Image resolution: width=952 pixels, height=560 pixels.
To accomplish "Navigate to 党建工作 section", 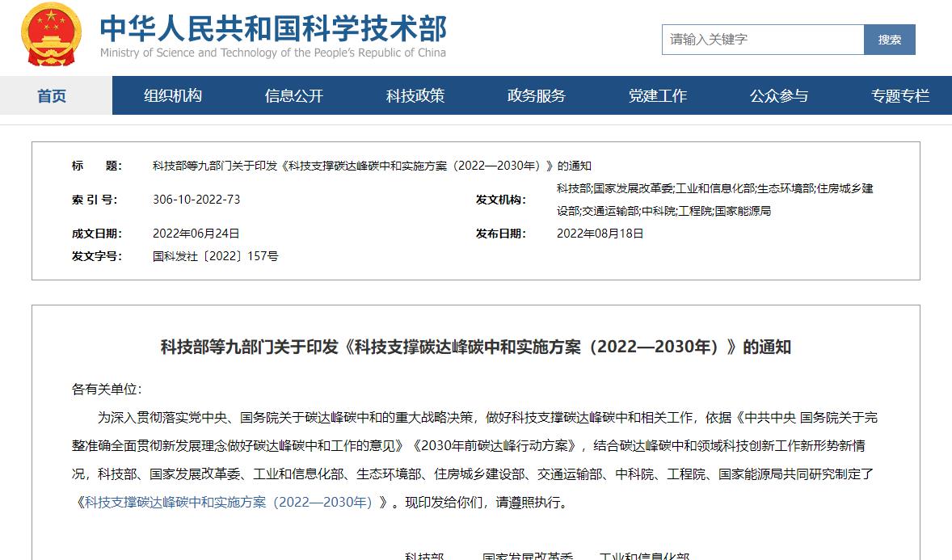I will (658, 96).
